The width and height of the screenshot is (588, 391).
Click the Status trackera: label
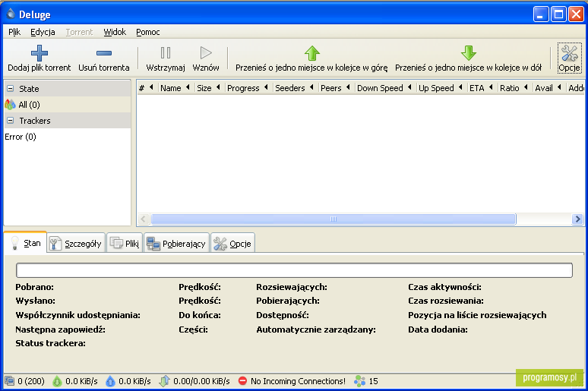(50, 343)
